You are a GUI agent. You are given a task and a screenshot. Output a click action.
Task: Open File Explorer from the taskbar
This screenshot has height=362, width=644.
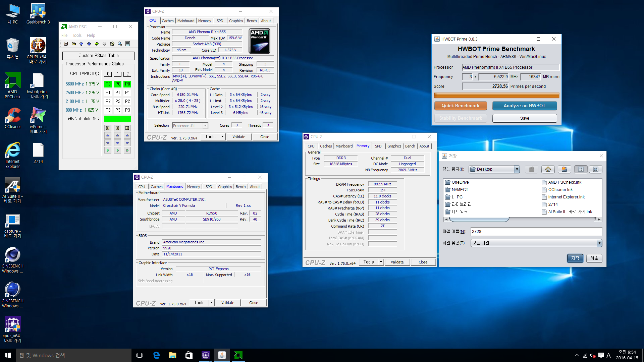click(172, 355)
